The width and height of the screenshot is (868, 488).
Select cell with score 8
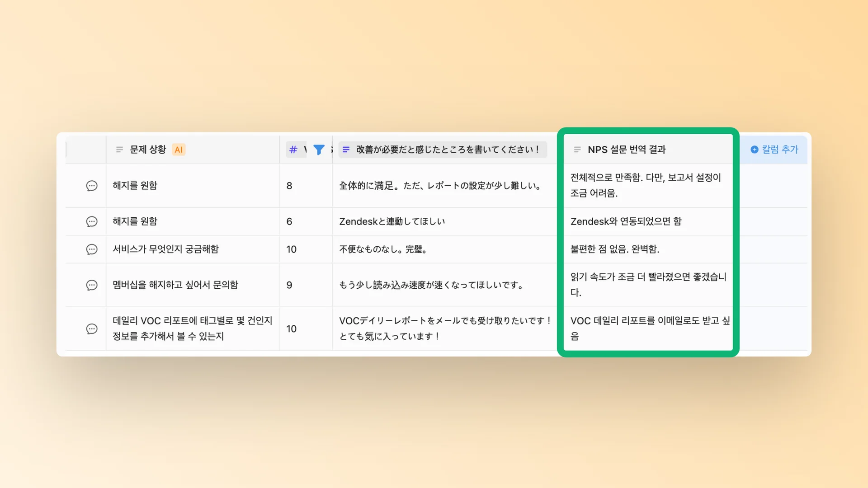click(x=289, y=186)
